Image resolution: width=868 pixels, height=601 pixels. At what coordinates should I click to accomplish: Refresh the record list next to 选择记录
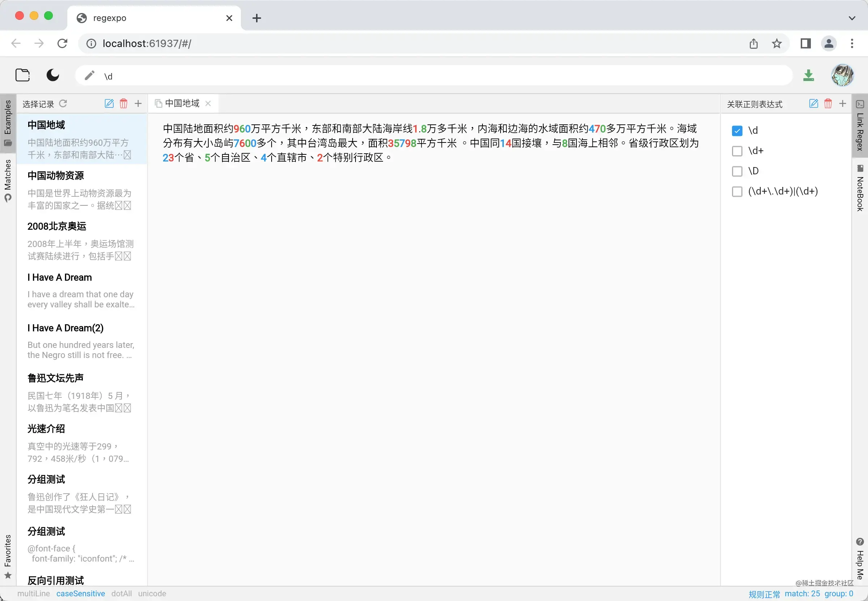pyautogui.click(x=63, y=103)
